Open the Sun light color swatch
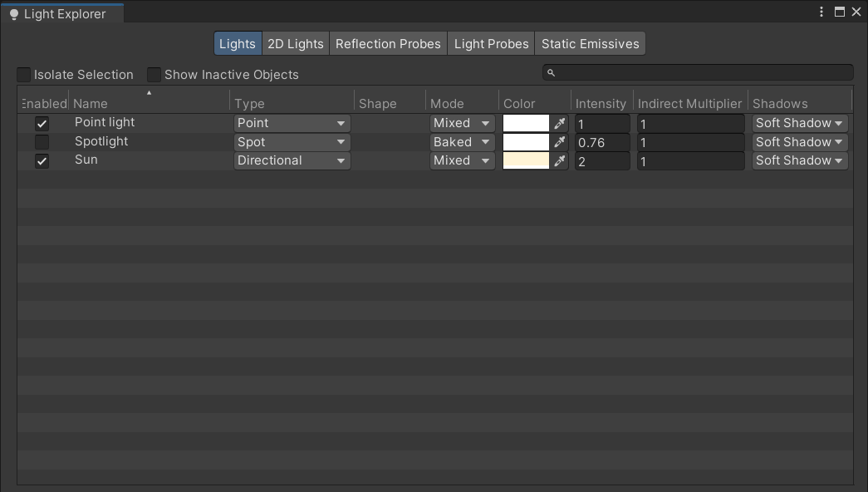 pos(527,160)
